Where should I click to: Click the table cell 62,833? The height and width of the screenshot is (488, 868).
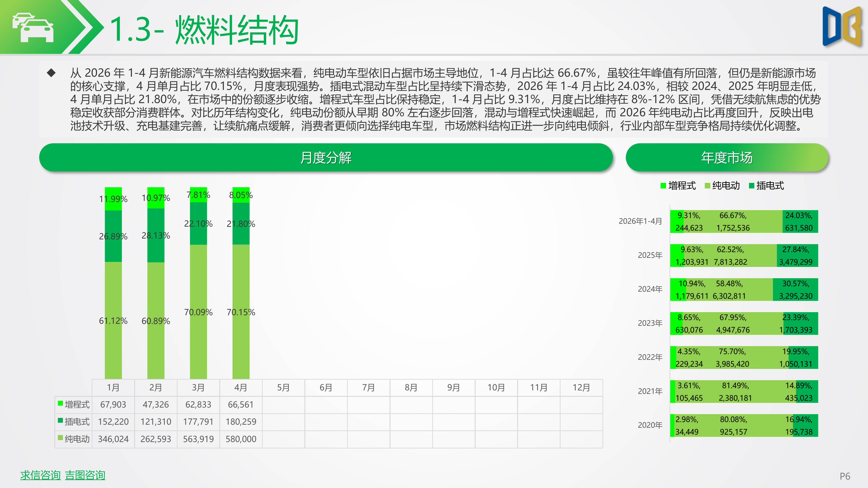pyautogui.click(x=198, y=404)
